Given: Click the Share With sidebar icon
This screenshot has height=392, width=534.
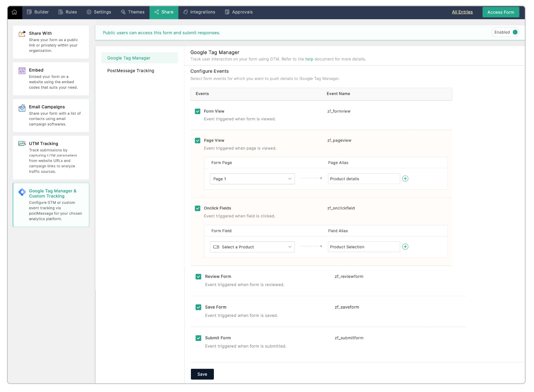Looking at the screenshot, I should [22, 34].
